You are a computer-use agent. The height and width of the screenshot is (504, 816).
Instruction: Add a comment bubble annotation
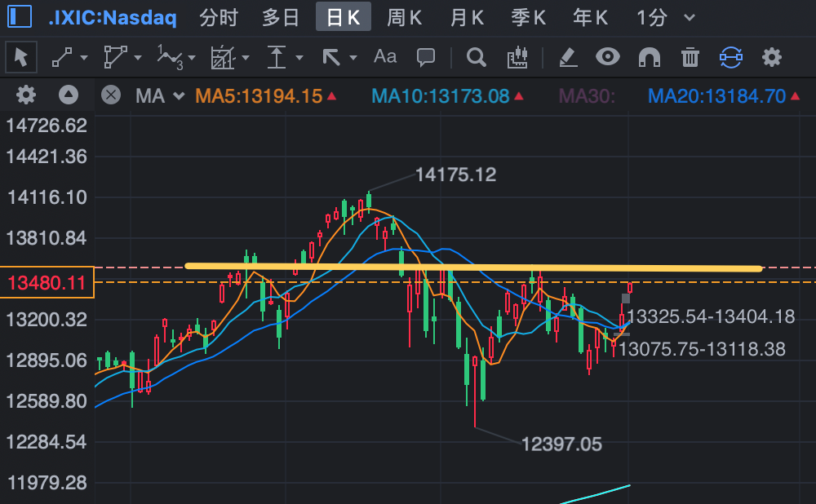tap(426, 57)
